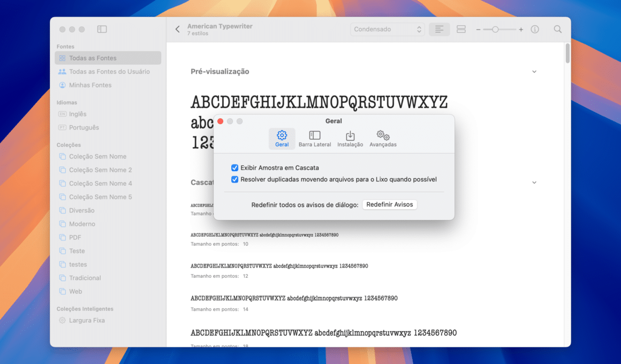The width and height of the screenshot is (621, 364).
Task: Click the collection icon beside Coleção Sem Nome 2
Action: click(x=62, y=170)
